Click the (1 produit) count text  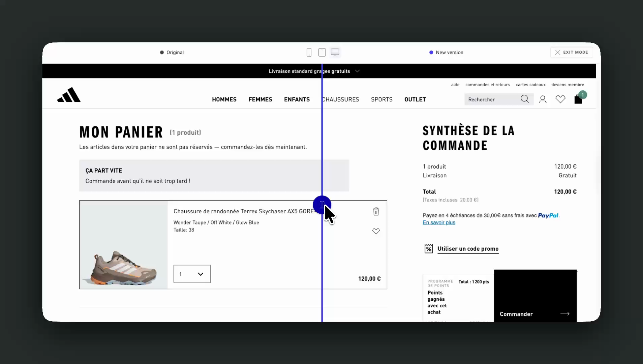pyautogui.click(x=185, y=132)
